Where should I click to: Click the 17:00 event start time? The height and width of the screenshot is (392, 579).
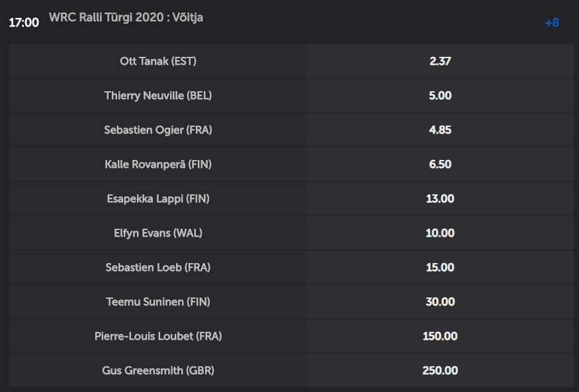24,23
